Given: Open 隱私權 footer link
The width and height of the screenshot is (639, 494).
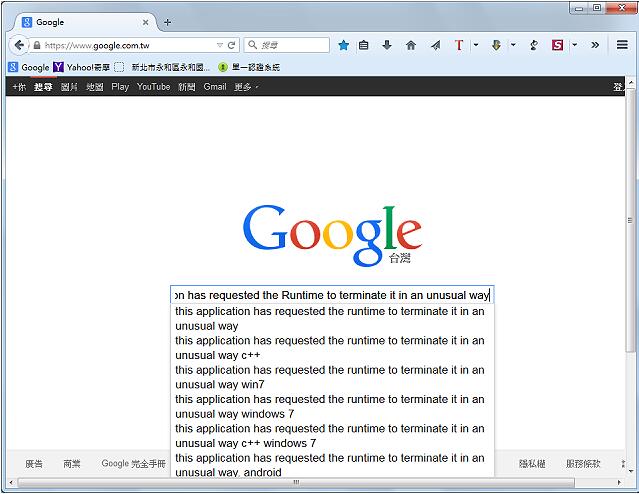Looking at the screenshot, I should (x=532, y=464).
